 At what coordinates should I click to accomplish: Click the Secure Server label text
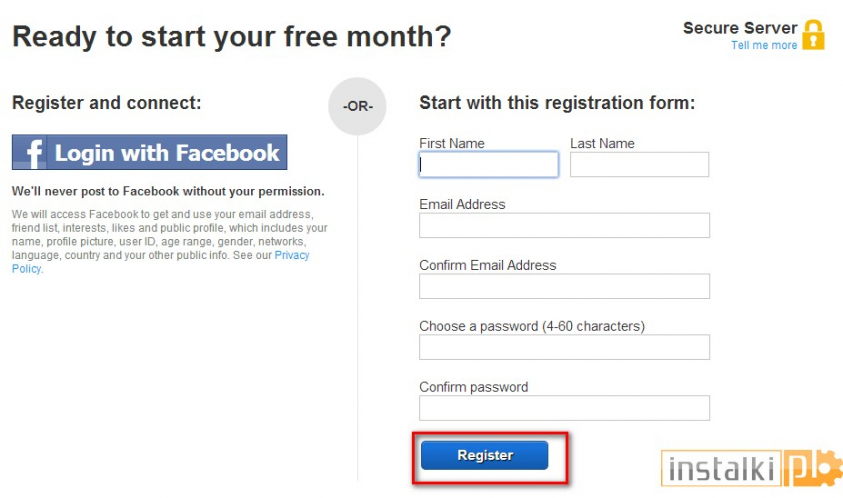click(740, 28)
